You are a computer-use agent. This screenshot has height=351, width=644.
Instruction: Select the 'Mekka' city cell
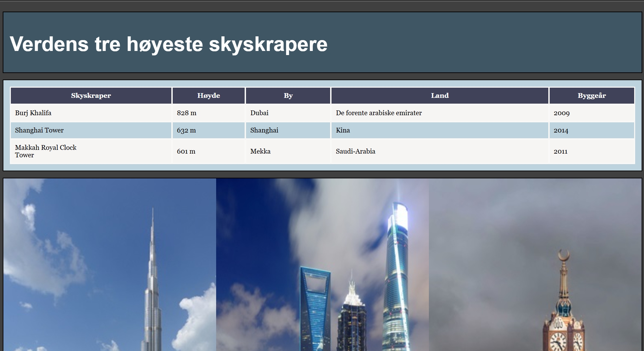[260, 152]
